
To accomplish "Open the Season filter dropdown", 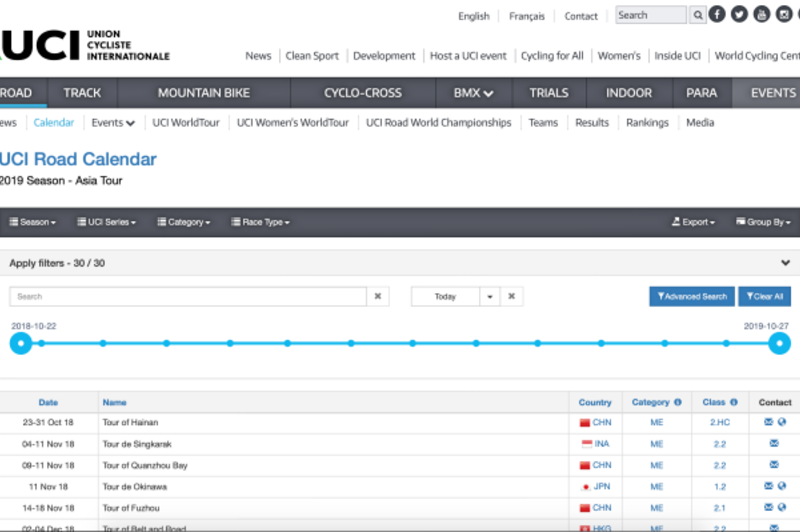I will click(33, 222).
